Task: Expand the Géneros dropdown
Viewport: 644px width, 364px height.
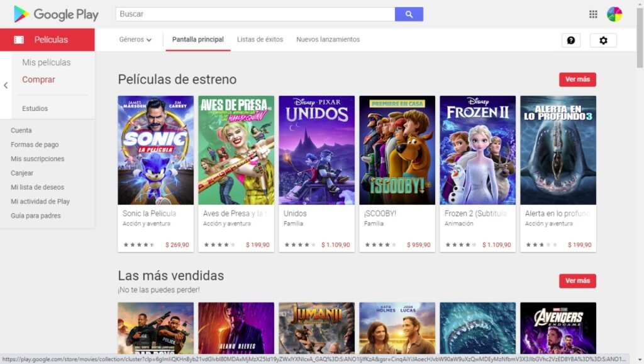Action: click(135, 40)
